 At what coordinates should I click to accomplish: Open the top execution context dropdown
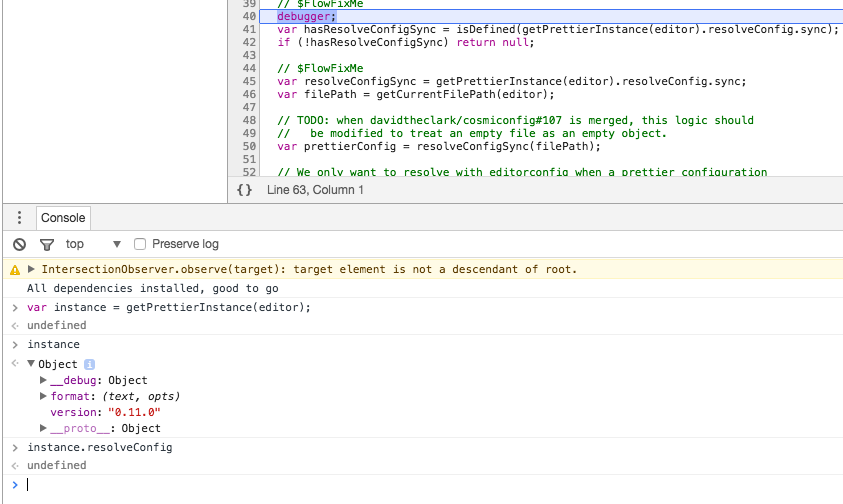[93, 244]
